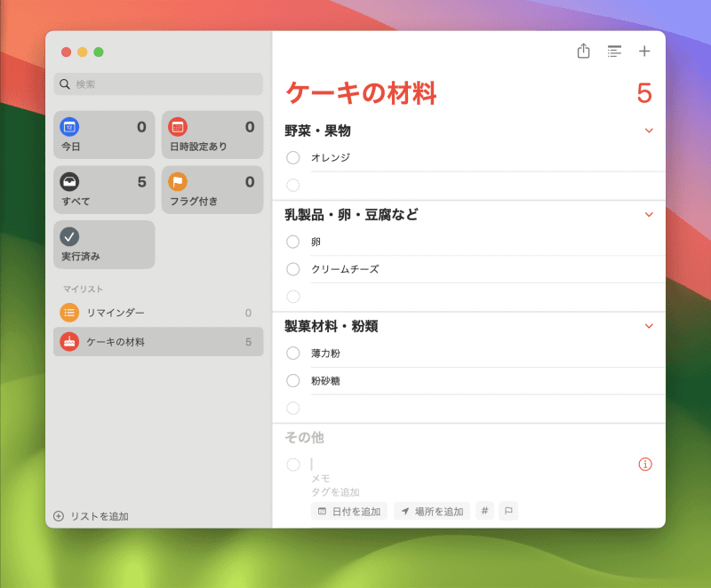711x588 pixels.
Task: Add a new reminder with the + icon
Action: pyautogui.click(x=644, y=52)
